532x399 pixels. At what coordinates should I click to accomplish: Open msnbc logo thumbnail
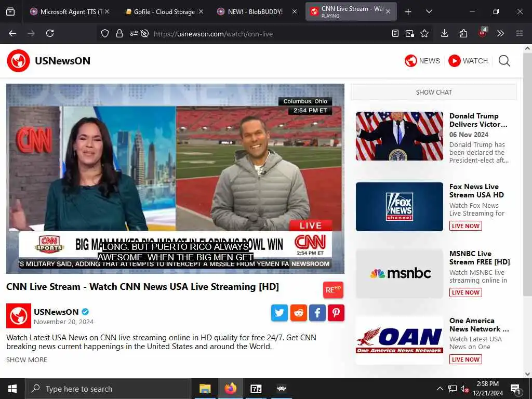[400, 273]
